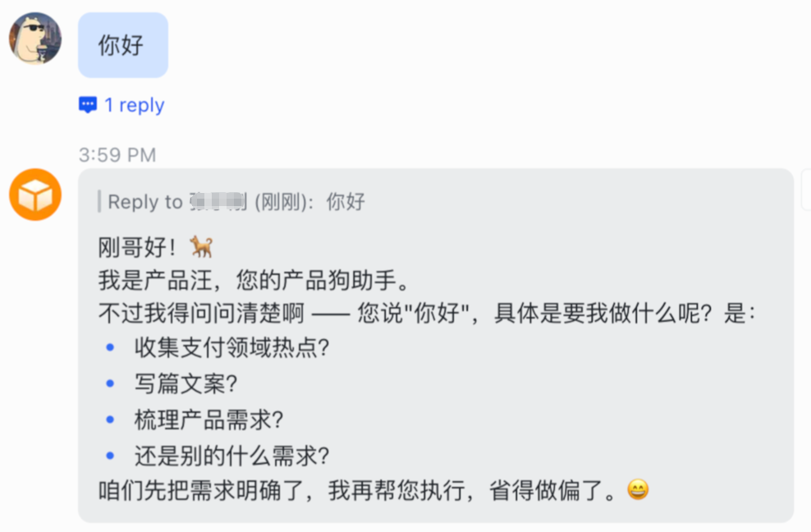Select bullet item 写篇文案?
811x532 pixels.
(x=186, y=384)
